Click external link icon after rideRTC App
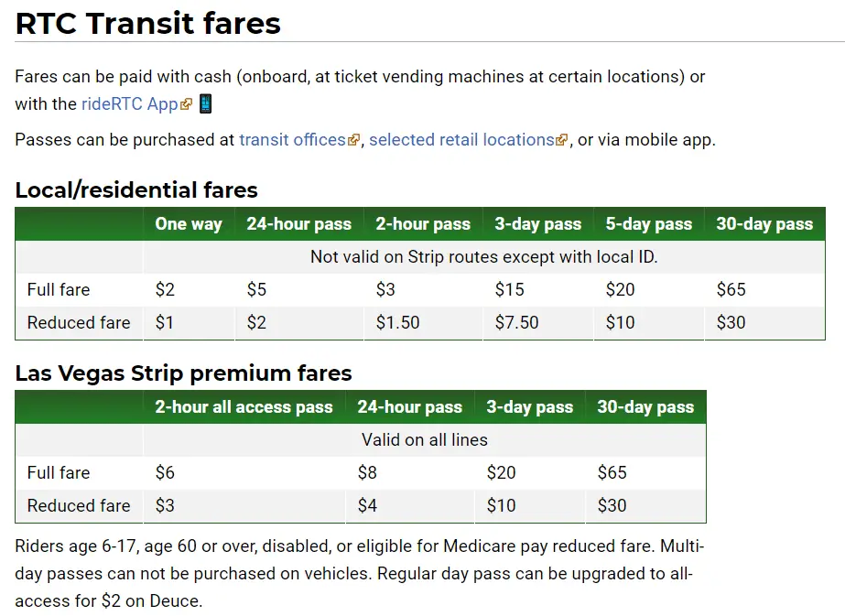Image resolution: width=845 pixels, height=616 pixels. point(186,104)
